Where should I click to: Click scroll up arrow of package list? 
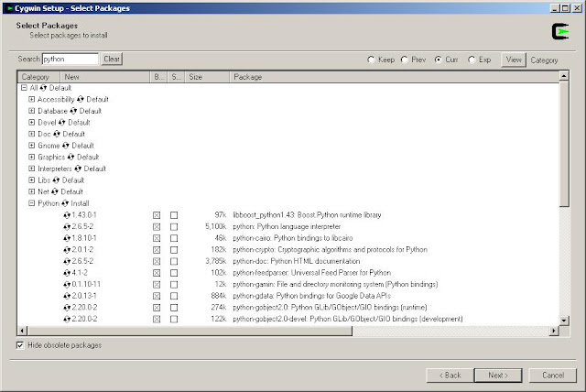564,76
